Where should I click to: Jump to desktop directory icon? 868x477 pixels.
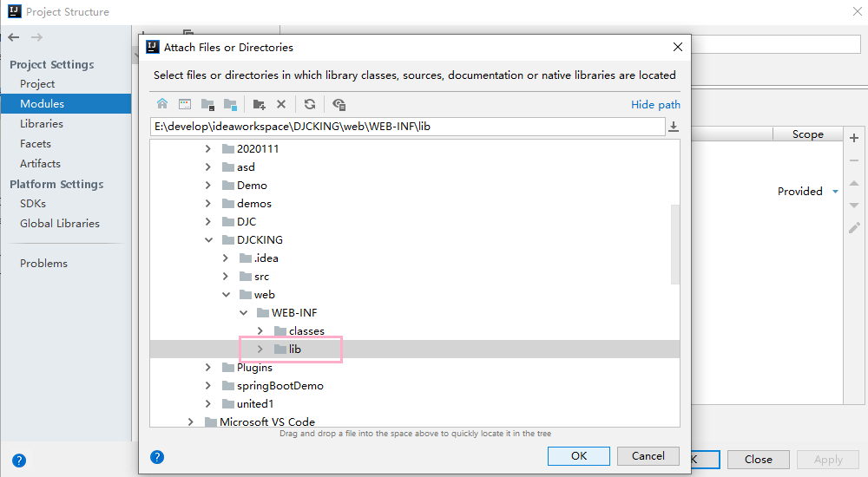click(185, 104)
